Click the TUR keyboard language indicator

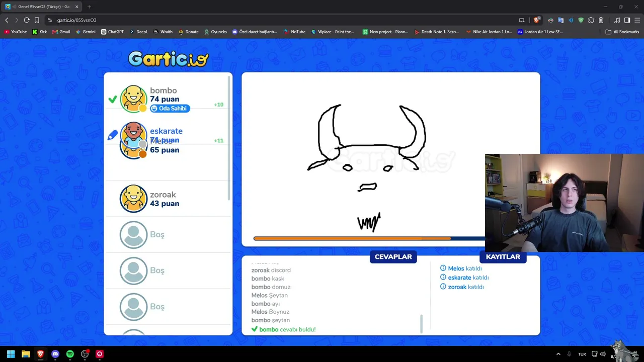click(582, 354)
